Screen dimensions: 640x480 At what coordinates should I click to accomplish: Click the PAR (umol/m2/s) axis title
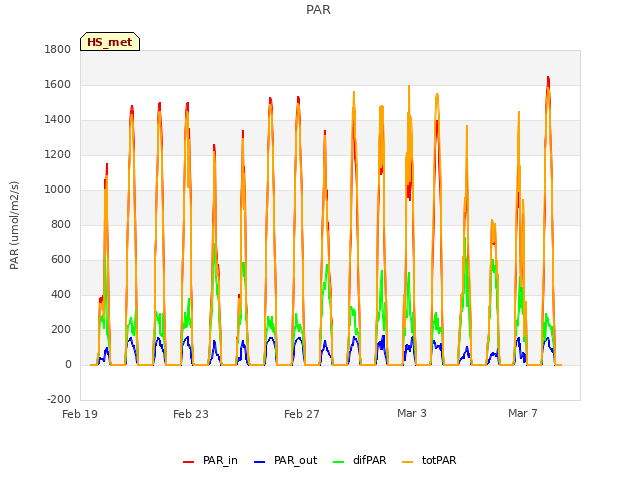pyautogui.click(x=14, y=225)
